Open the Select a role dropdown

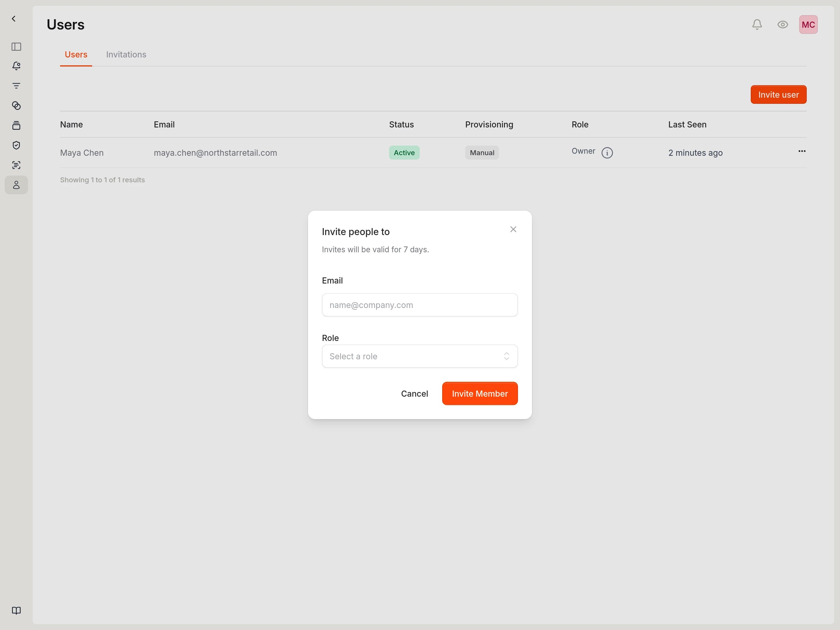coord(420,356)
